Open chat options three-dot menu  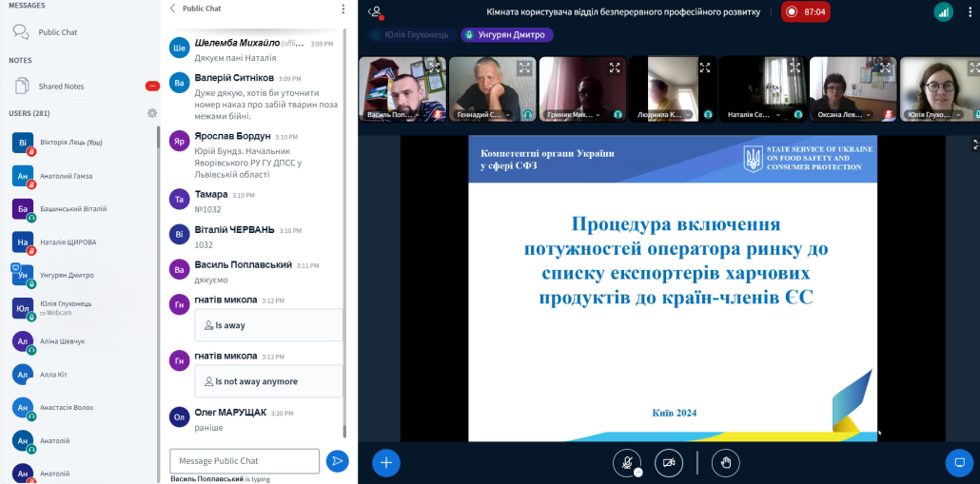(343, 9)
